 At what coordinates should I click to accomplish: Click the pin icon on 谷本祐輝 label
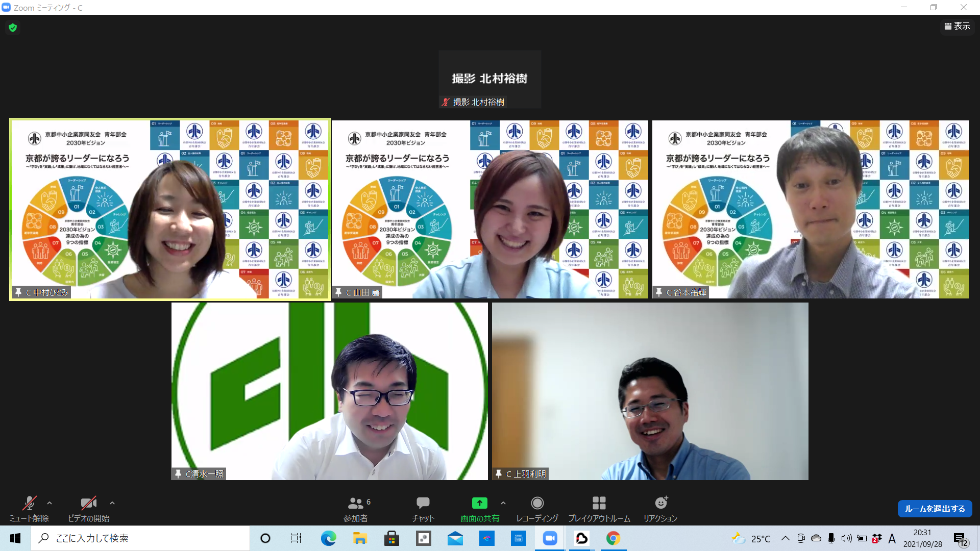pyautogui.click(x=658, y=292)
